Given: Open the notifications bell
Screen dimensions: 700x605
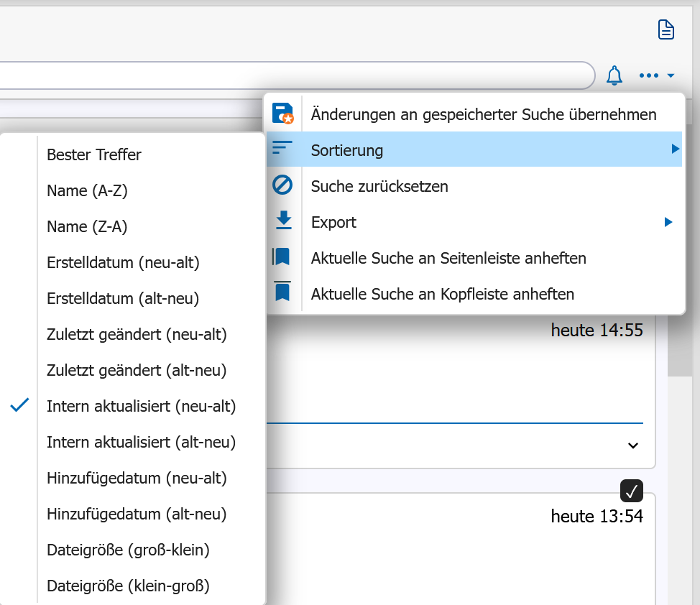Looking at the screenshot, I should pyautogui.click(x=614, y=75).
